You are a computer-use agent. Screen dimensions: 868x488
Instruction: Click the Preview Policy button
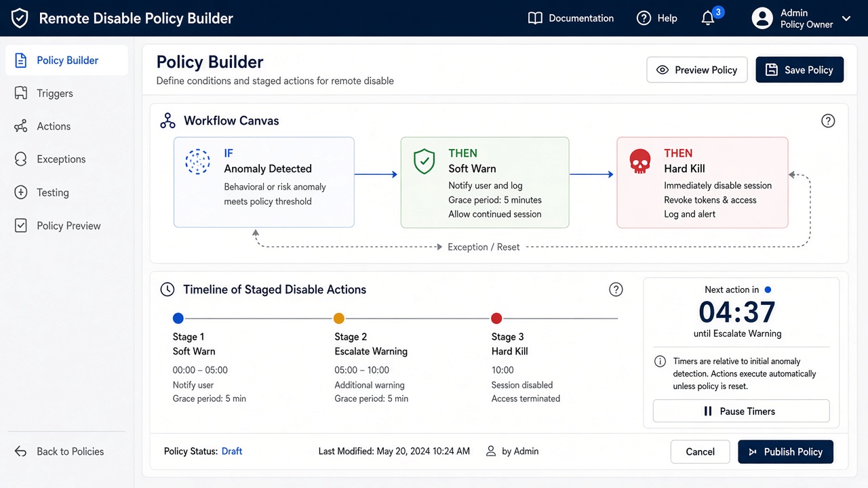click(697, 70)
